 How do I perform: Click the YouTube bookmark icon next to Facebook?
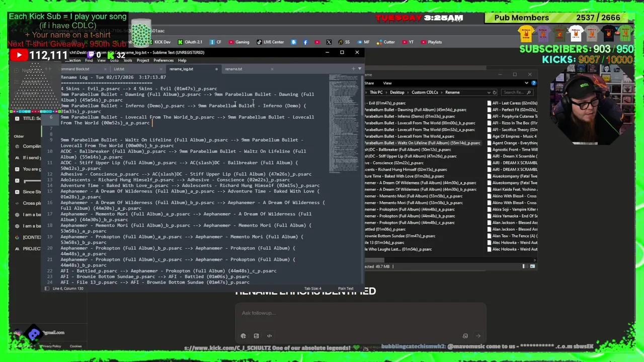tap(317, 42)
